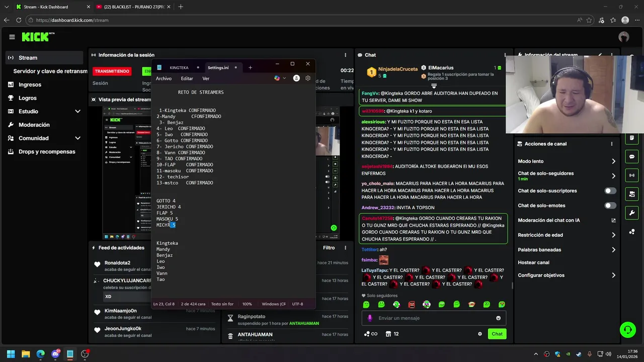Image resolution: width=644 pixels, height=362 pixels.
Task: Click the Copilot icon in Notepad
Action: (x=277, y=78)
